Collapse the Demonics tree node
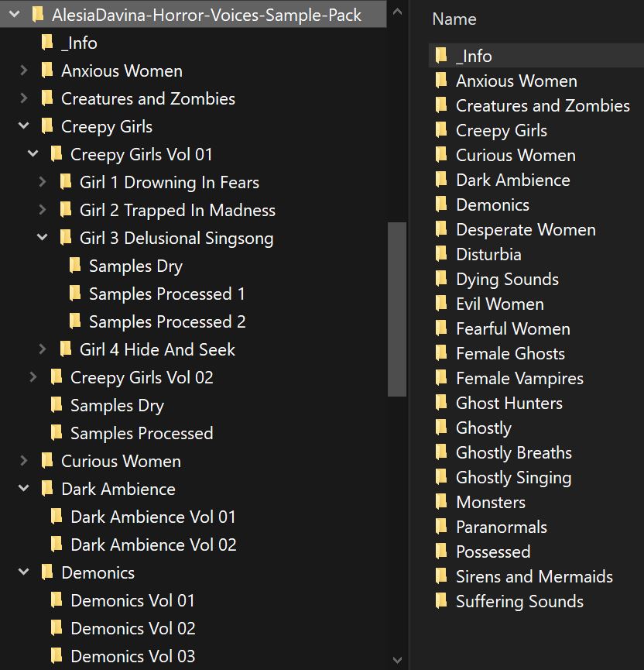Screen dimensions: 644x670 [24, 572]
